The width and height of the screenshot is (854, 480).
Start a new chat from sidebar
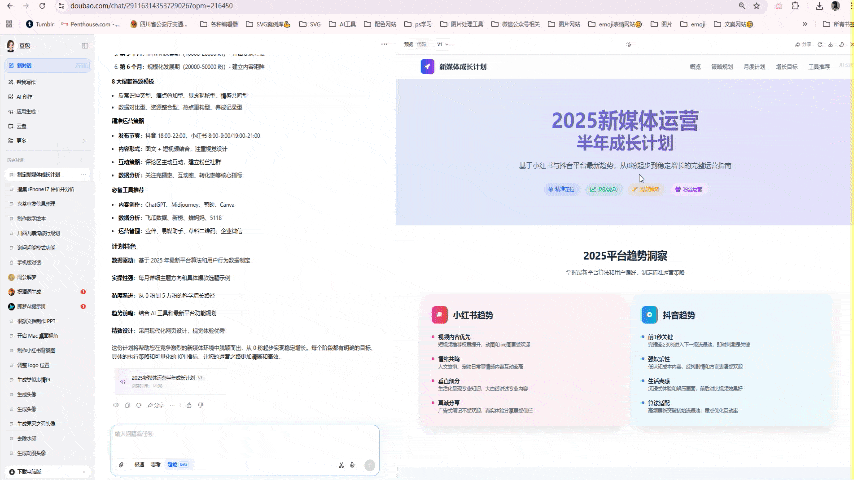47,65
